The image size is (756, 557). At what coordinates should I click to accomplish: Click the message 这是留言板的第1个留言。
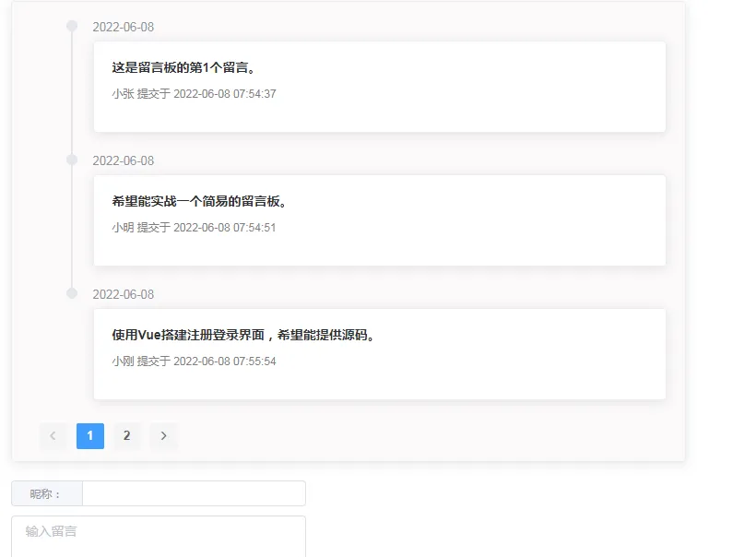(183, 67)
